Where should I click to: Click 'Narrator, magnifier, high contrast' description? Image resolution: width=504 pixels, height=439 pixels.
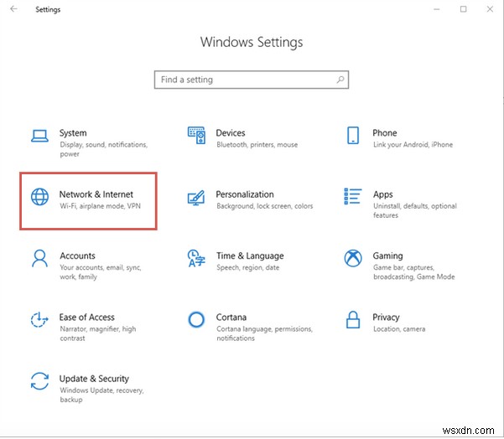(98, 333)
